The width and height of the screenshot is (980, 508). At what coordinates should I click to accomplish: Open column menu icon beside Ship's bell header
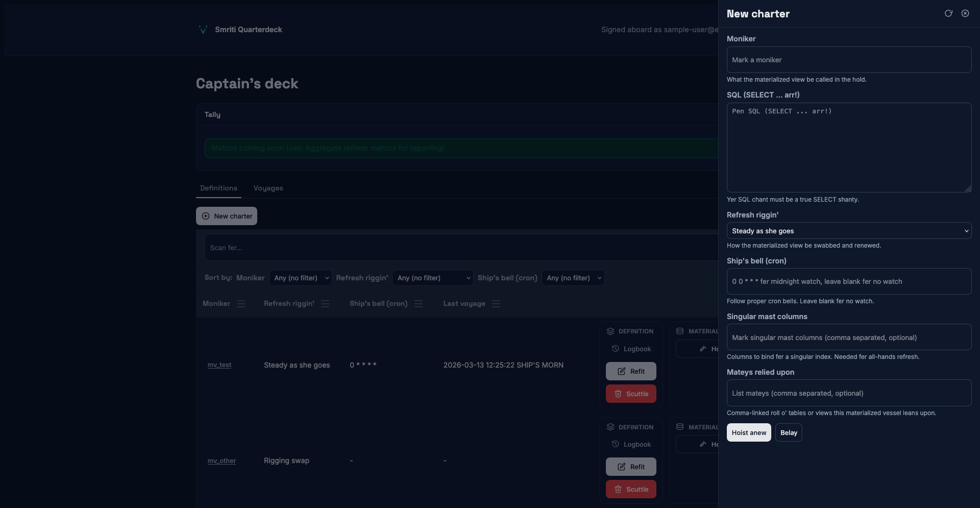click(419, 304)
